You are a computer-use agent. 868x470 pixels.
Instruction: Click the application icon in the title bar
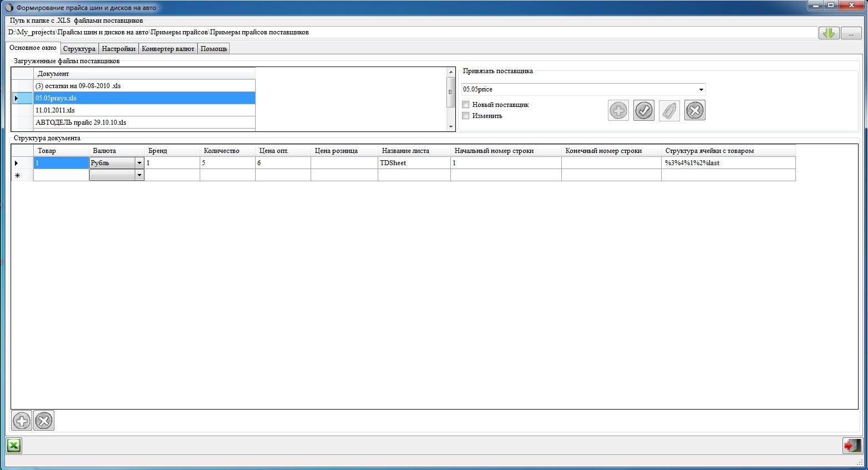(9, 7)
